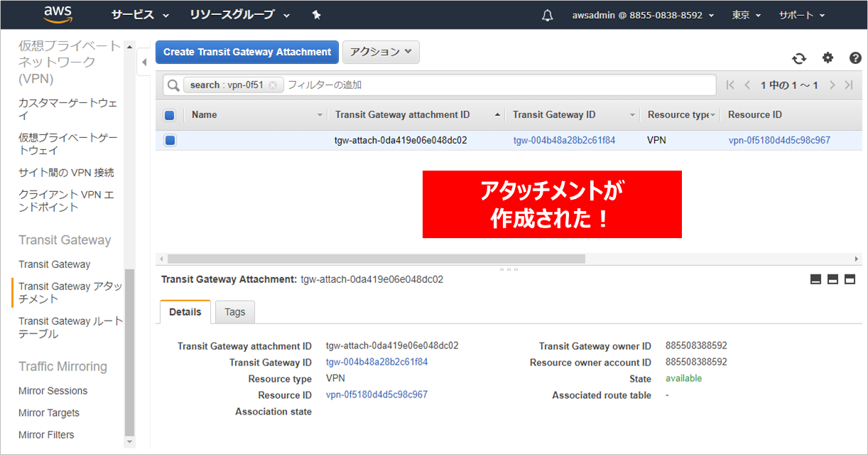Click Create Transit Gateway Attachment button
Viewport: 868px width, 455px height.
(247, 52)
